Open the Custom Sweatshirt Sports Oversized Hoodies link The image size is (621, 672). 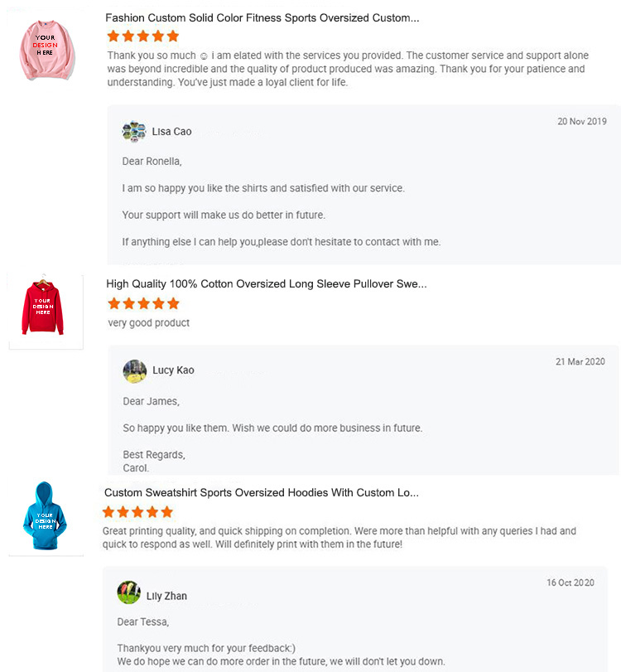261,493
